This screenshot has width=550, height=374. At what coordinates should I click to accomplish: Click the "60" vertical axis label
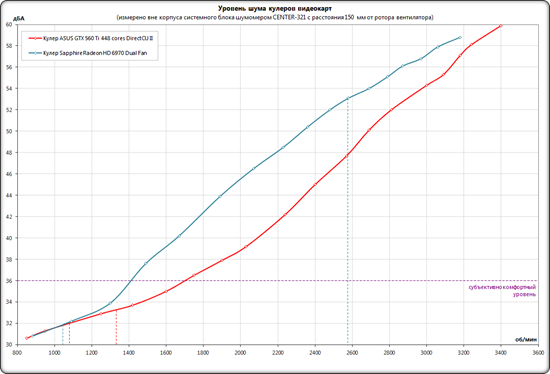point(9,25)
